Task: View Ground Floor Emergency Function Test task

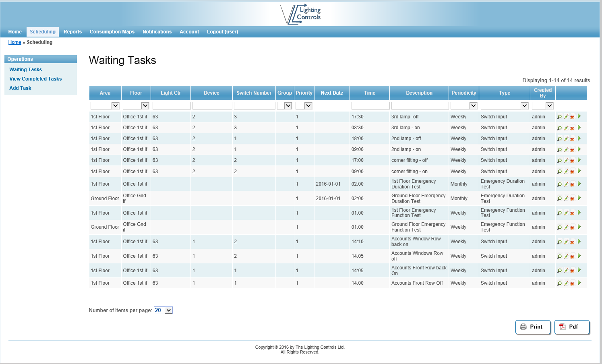Action: point(559,227)
